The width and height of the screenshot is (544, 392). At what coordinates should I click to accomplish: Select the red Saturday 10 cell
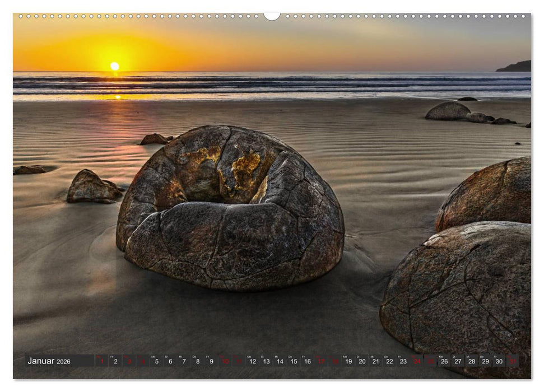point(225,361)
